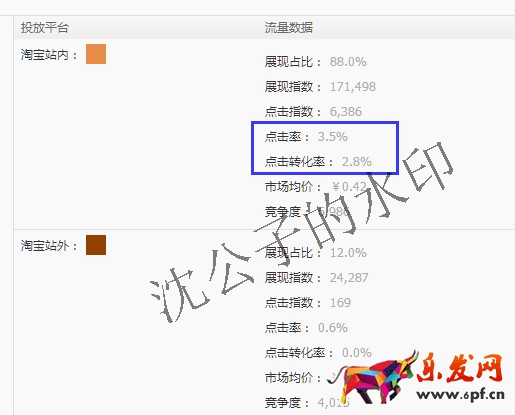
Task: Open the www.6pf.cn website link
Action: click(x=461, y=395)
